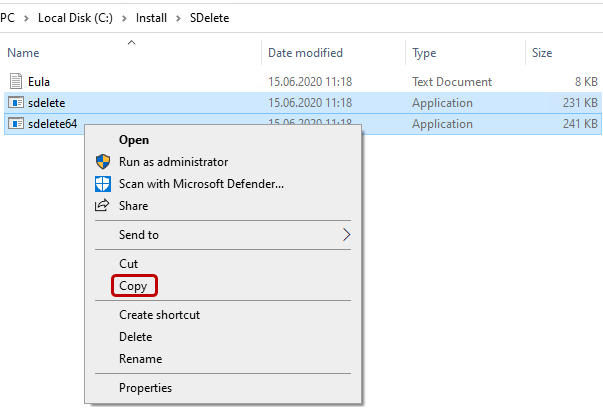Choose Open from the context menu
This screenshot has height=410, width=603.
point(134,140)
